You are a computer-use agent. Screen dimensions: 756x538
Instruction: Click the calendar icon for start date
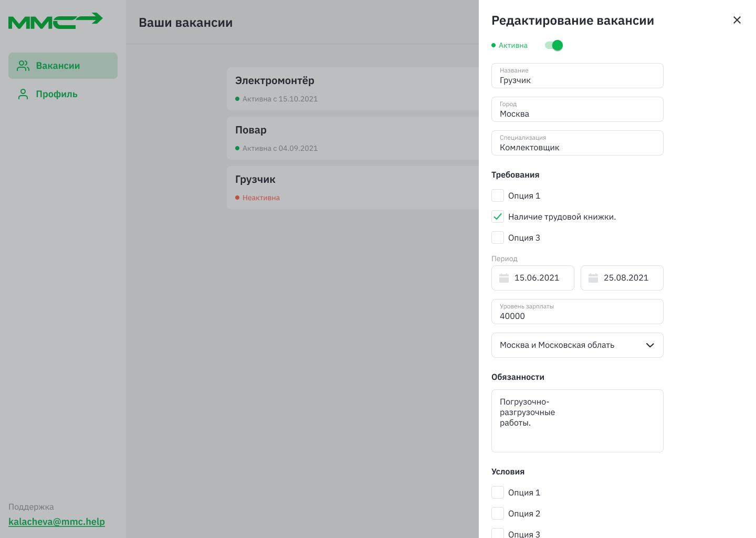[504, 278]
